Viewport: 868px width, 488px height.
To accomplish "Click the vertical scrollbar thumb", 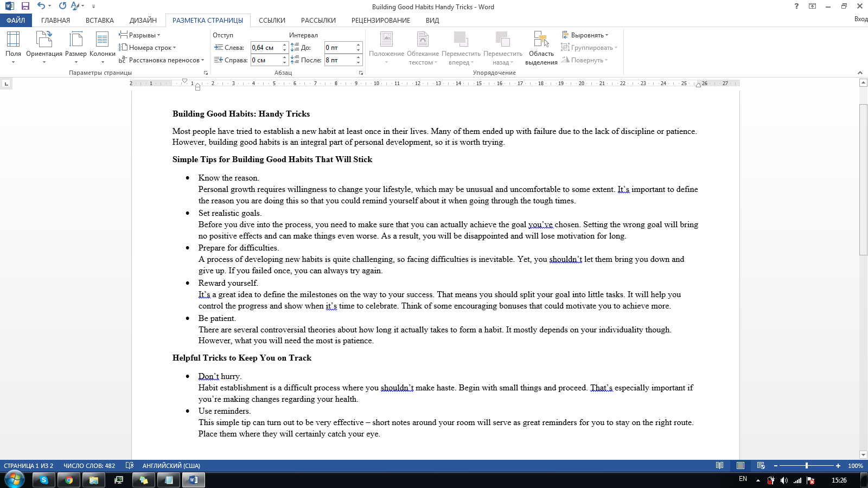I will [x=863, y=179].
